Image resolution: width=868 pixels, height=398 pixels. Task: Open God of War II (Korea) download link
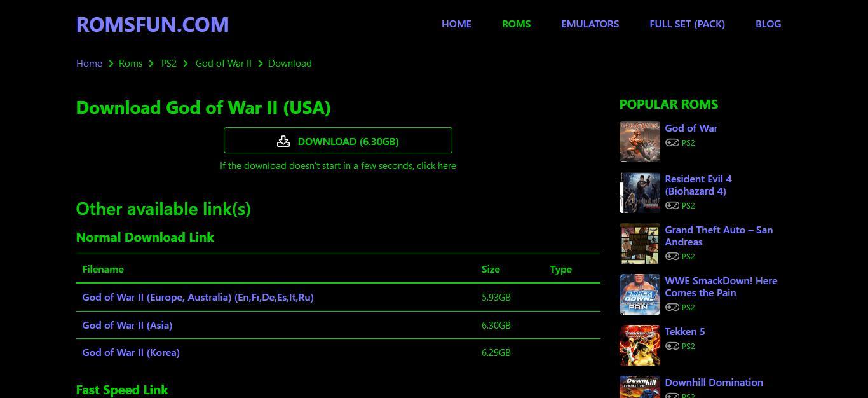pos(131,353)
